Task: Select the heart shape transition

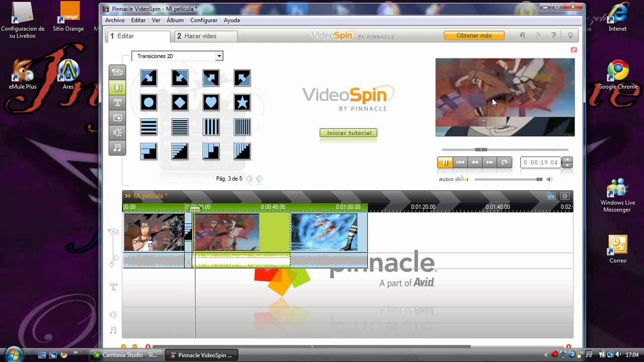Action: click(x=211, y=103)
